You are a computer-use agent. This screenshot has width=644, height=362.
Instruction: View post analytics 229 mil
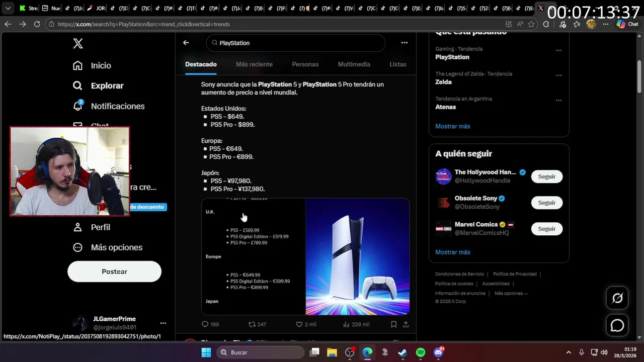pos(356,324)
